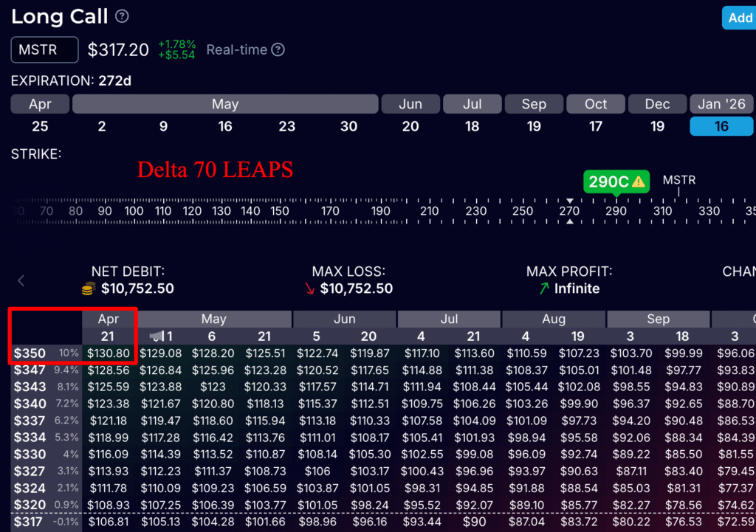Click the Sep 18 column header in the table
The image size is (756, 532).
[682, 336]
